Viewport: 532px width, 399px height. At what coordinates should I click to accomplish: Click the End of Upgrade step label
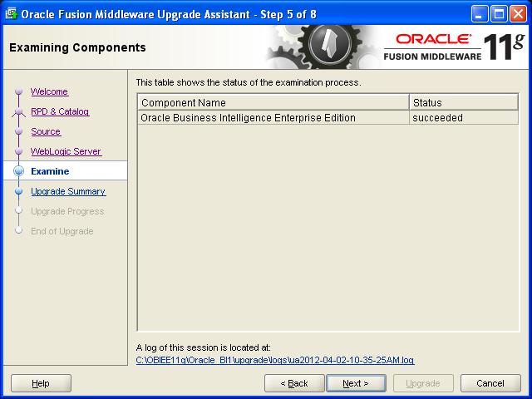coord(62,231)
